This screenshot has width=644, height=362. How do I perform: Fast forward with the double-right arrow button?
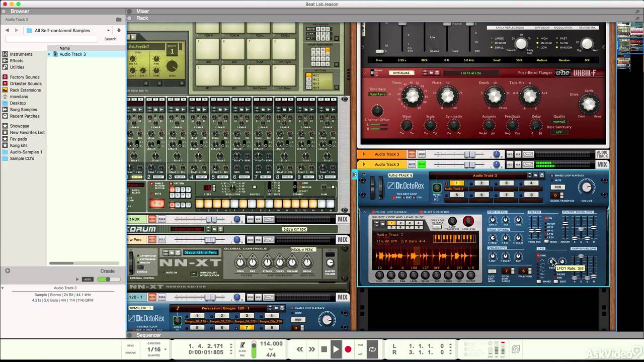[x=311, y=349]
